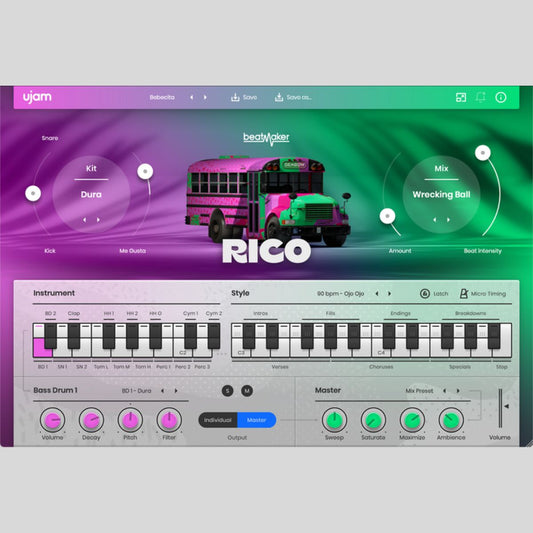
Task: Open the Wrecking Ball mix selector
Action: 441,194
